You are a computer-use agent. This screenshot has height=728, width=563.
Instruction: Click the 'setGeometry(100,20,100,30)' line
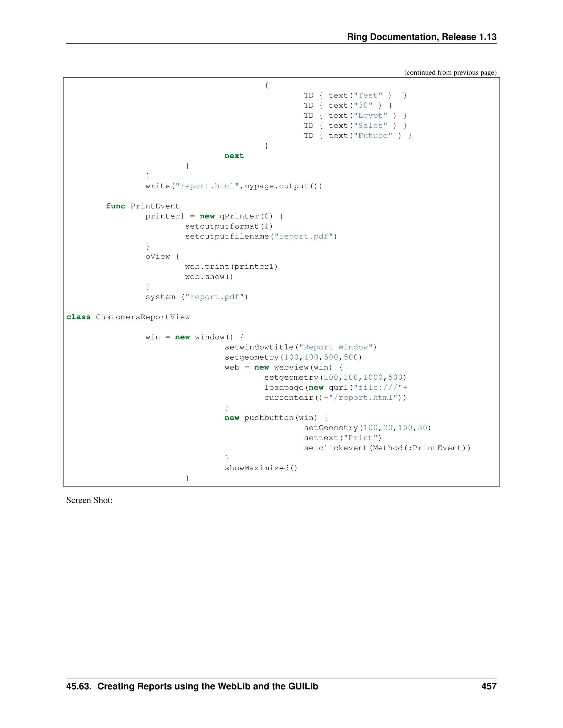pos(368,428)
